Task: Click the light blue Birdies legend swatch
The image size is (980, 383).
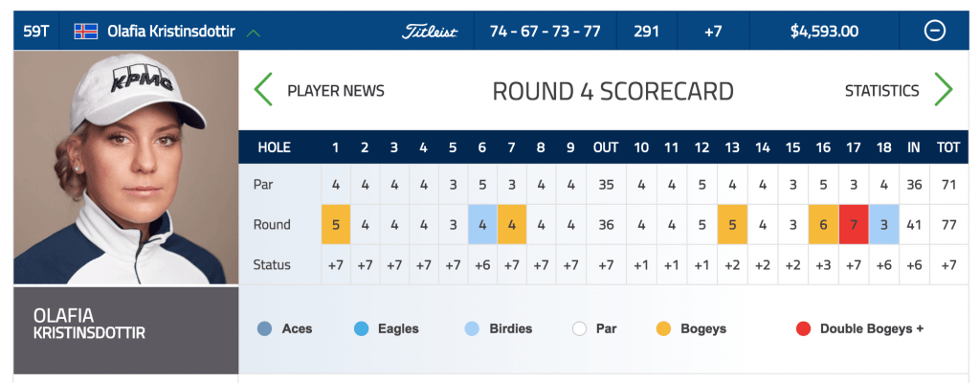Action: (472, 328)
